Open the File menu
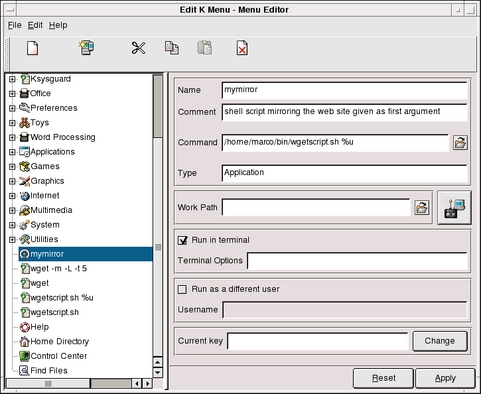 (x=14, y=25)
